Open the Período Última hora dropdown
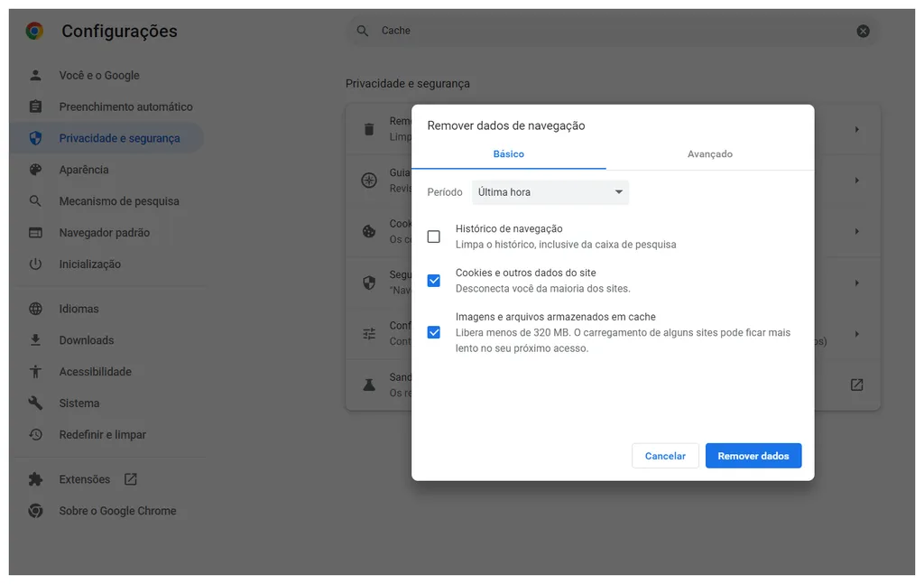This screenshot has height=584, width=924. (x=550, y=192)
